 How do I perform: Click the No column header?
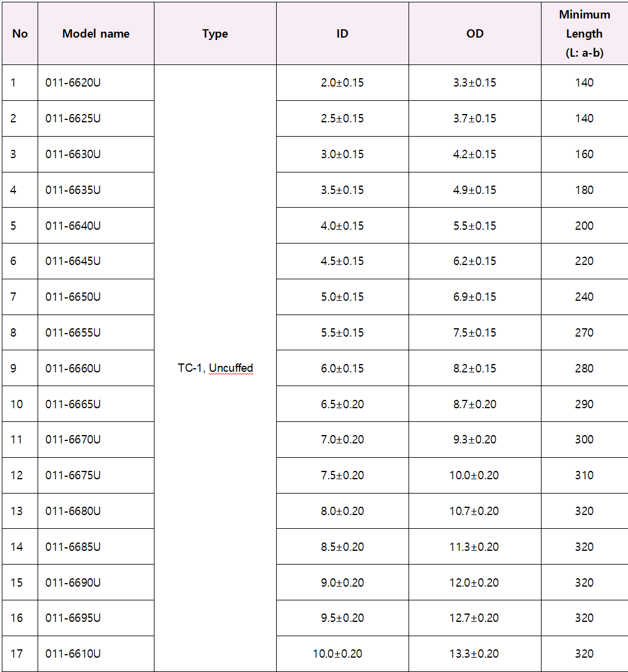click(x=20, y=34)
